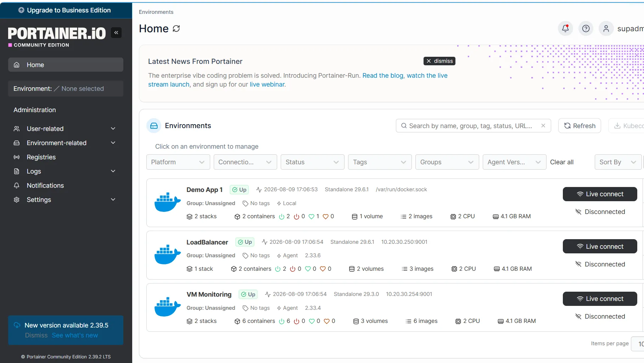Viewport: 644px width, 363px height.
Task: Click Upgrade to Business Edition banner
Action: click(66, 10)
